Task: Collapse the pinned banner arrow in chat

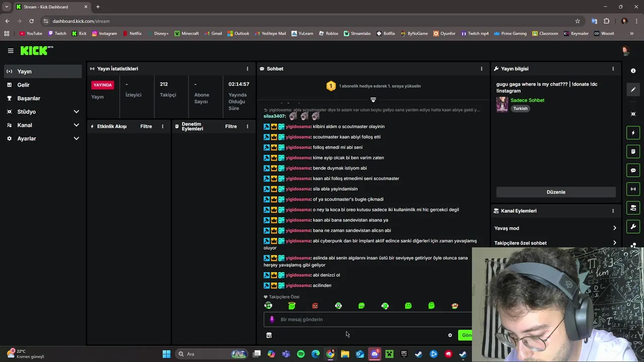Action: 373,100
